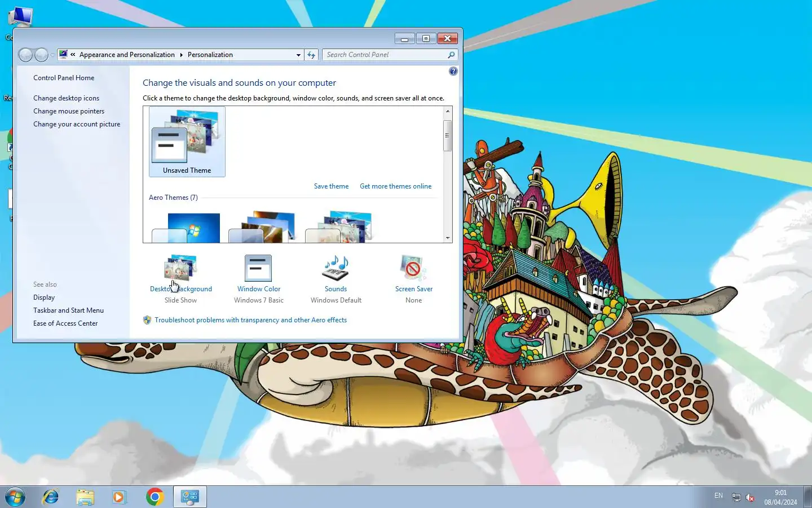Screen dimensions: 812x508
Task: Click the EN language indicator
Action: 718,496
